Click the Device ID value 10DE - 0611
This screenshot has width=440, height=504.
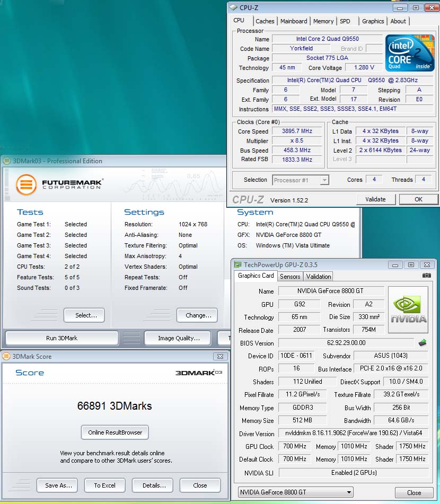click(x=296, y=356)
